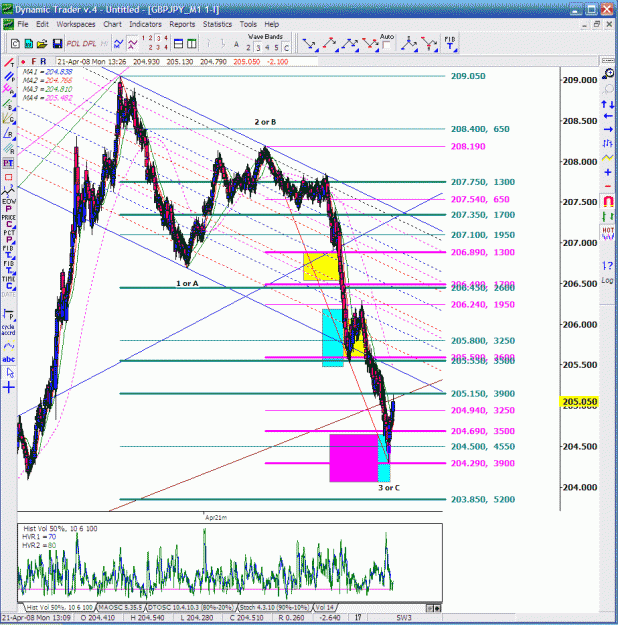
Task: Toggle Wave Bands option C
Action: [286, 48]
